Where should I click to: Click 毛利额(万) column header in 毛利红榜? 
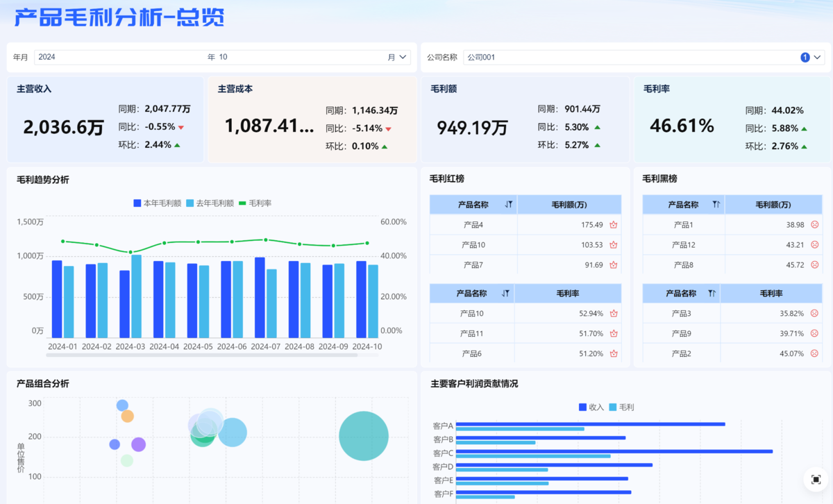(569, 205)
